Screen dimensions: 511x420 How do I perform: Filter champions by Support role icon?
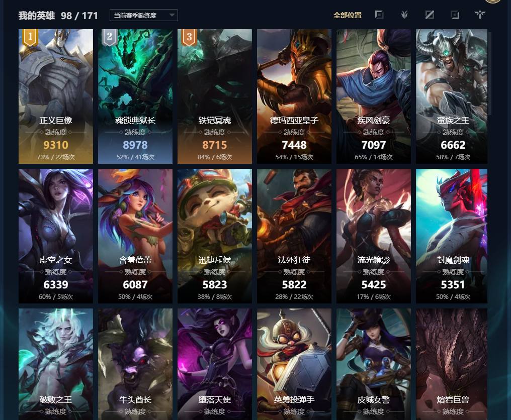pyautogui.click(x=480, y=15)
